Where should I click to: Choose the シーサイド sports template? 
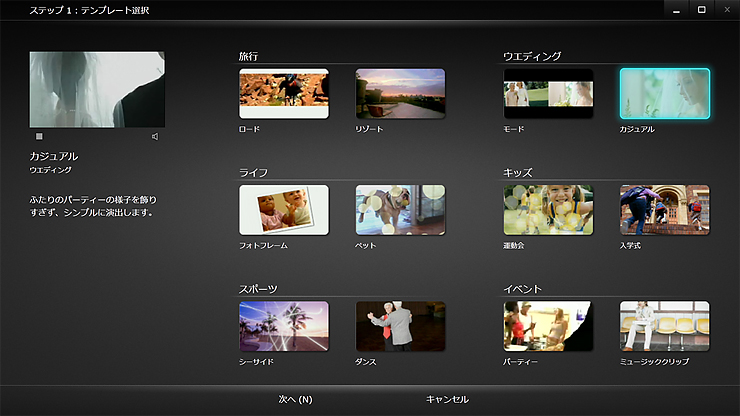[x=284, y=326]
